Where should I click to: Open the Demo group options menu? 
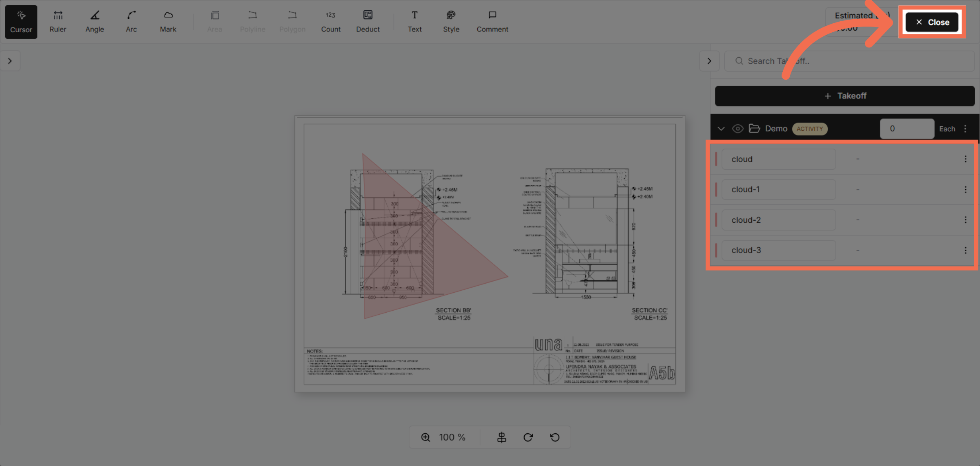point(965,128)
